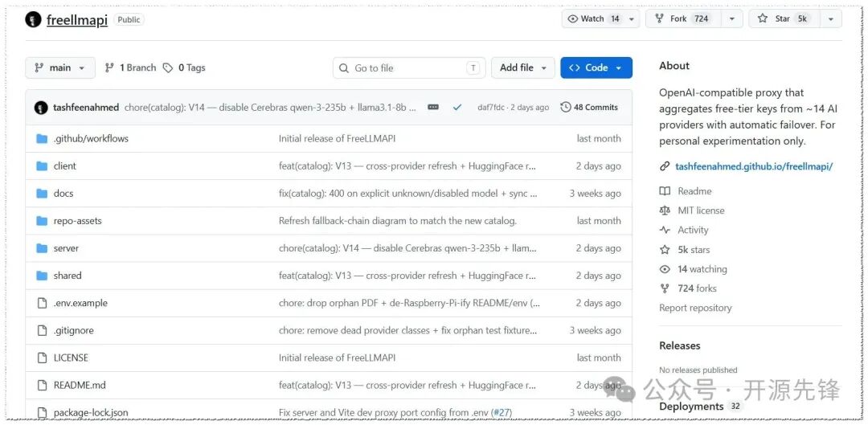Open tashfeenahmed author link in commit bar
The height and width of the screenshot is (425, 868).
click(x=86, y=108)
